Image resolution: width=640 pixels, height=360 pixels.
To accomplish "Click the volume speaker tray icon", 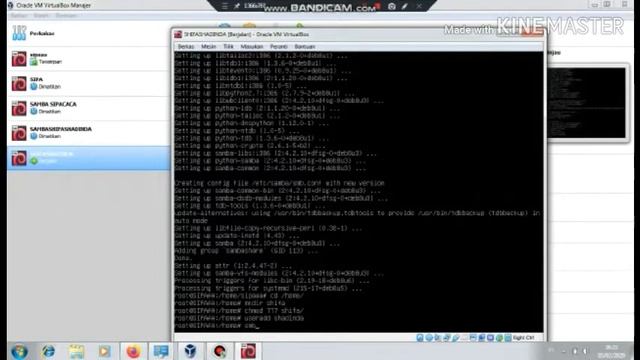I will (x=585, y=351).
